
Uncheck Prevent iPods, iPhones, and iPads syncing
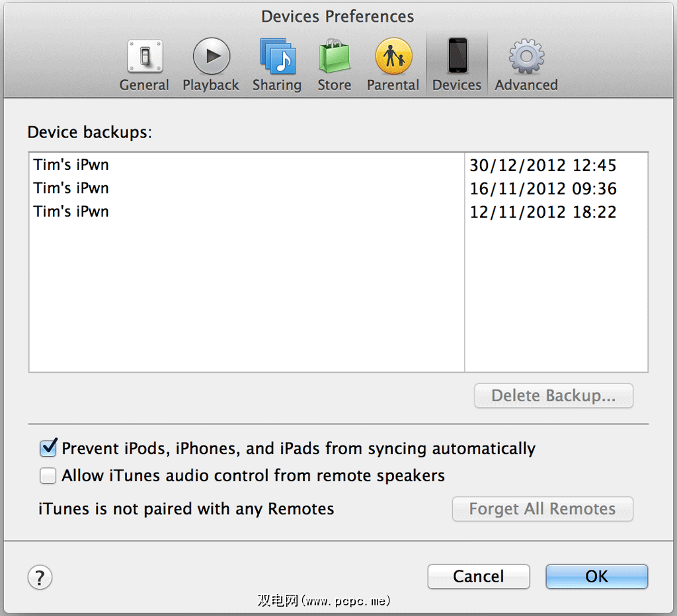(x=48, y=449)
